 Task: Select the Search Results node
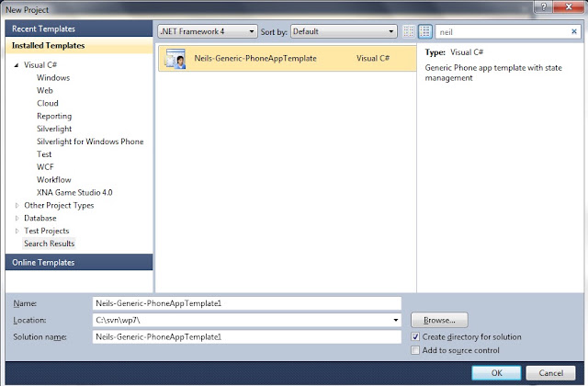tap(49, 244)
